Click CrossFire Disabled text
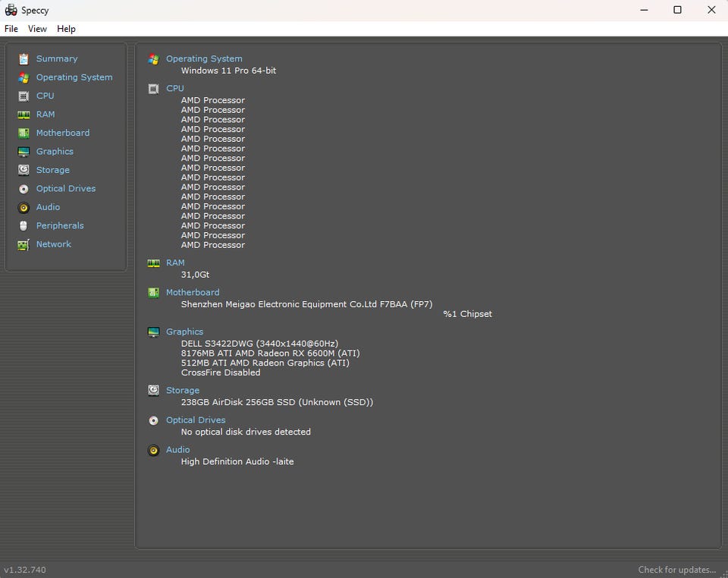This screenshot has height=578, width=728. (221, 372)
